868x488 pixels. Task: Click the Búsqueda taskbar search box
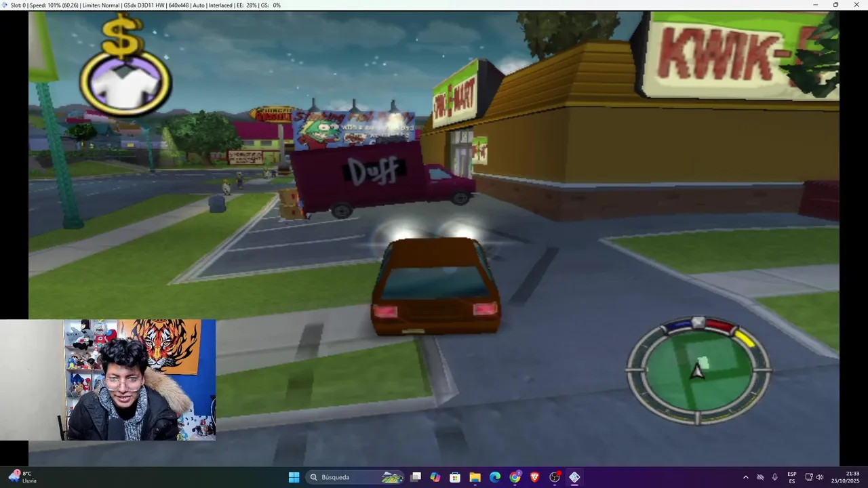pyautogui.click(x=355, y=477)
